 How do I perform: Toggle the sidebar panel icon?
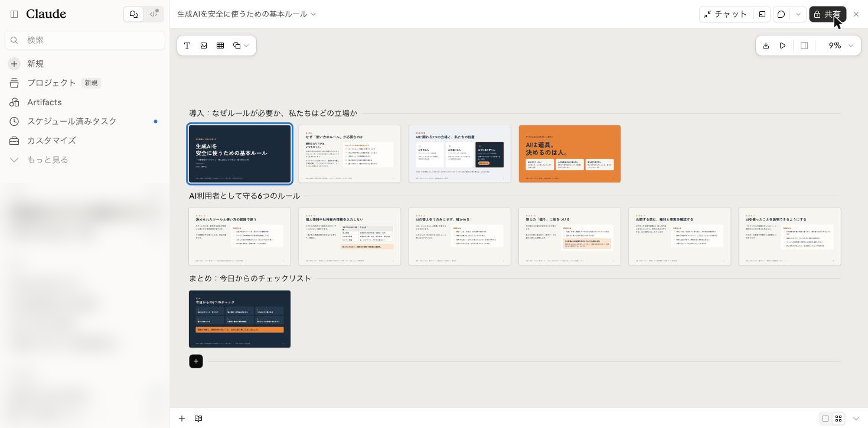pos(14,14)
